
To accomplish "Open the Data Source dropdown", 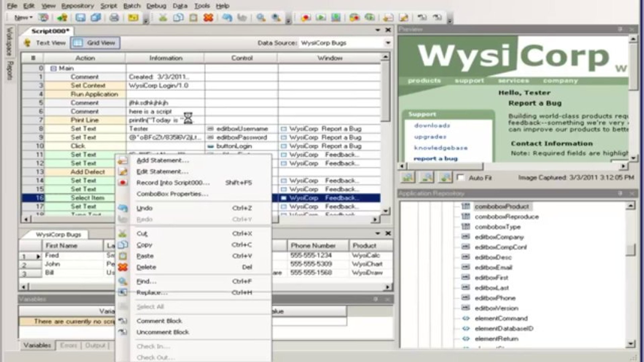I will pos(388,43).
